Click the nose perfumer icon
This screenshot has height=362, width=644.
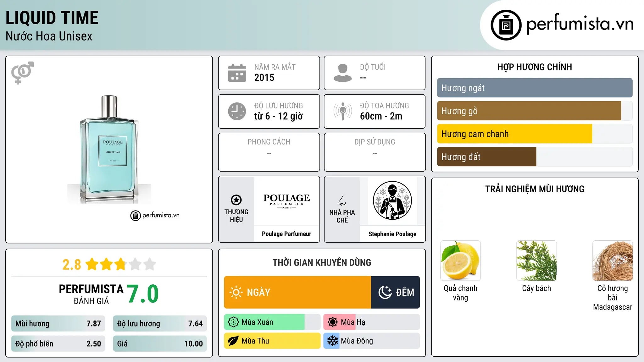342,200
